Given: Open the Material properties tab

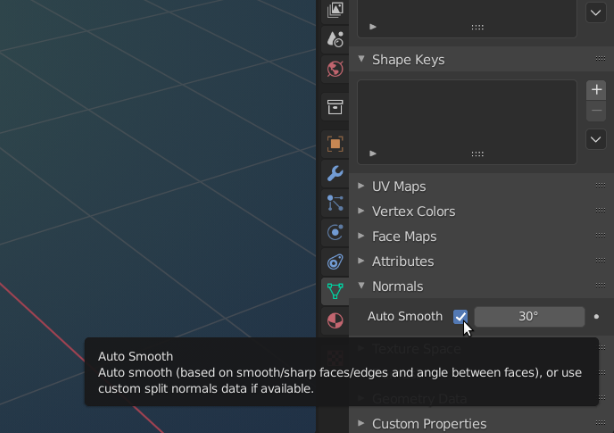Looking at the screenshot, I should 335,321.
